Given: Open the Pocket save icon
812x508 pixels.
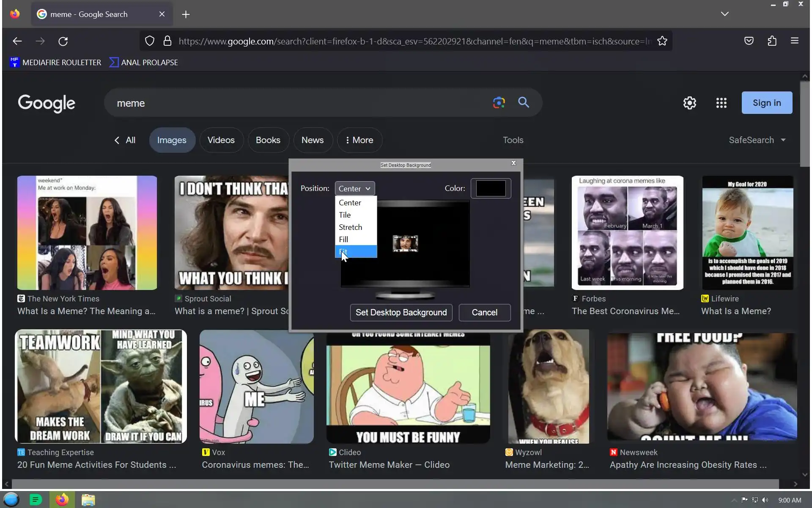Looking at the screenshot, I should tap(749, 41).
